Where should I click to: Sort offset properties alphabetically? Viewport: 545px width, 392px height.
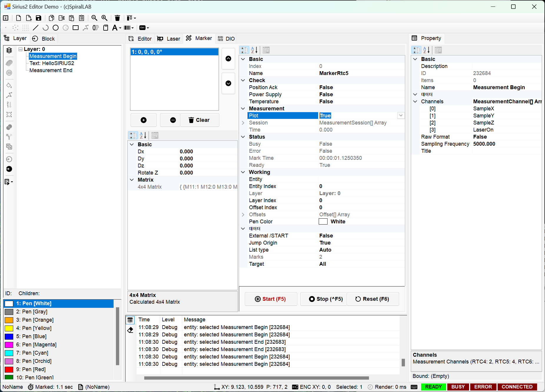tap(143, 135)
